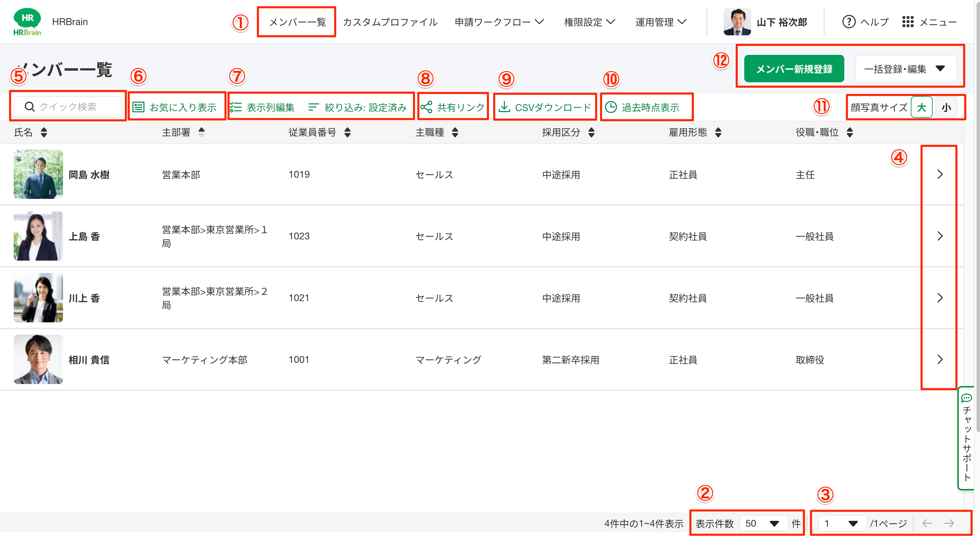Sort by 雇用形態 column arrows

coord(718,132)
